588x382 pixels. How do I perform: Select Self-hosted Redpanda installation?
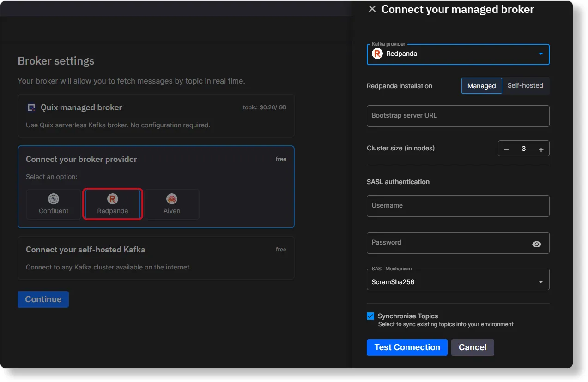point(525,85)
